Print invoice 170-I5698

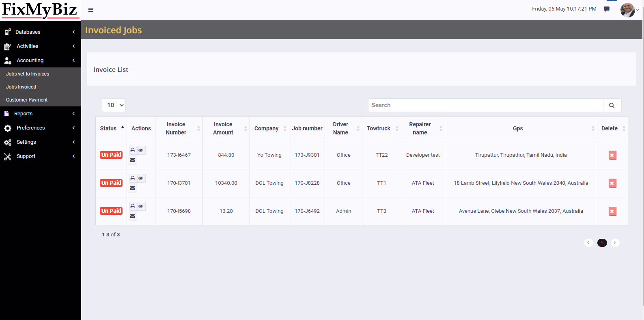(x=133, y=206)
